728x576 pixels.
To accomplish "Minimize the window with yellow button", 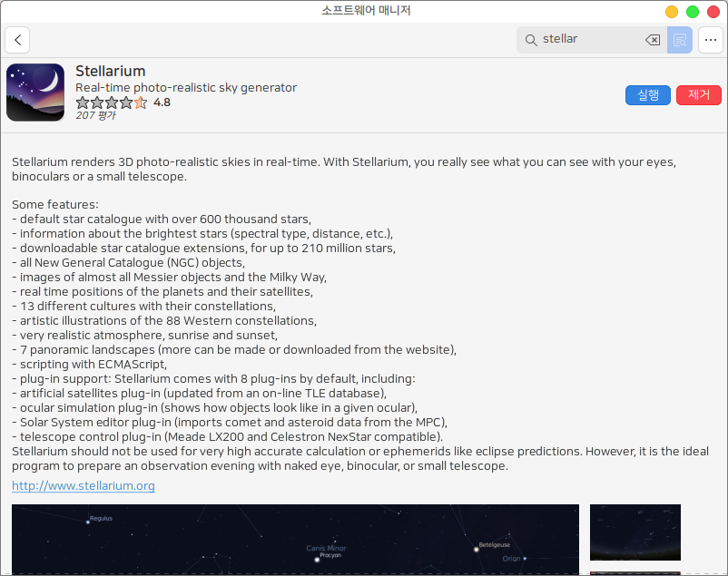I will point(672,12).
